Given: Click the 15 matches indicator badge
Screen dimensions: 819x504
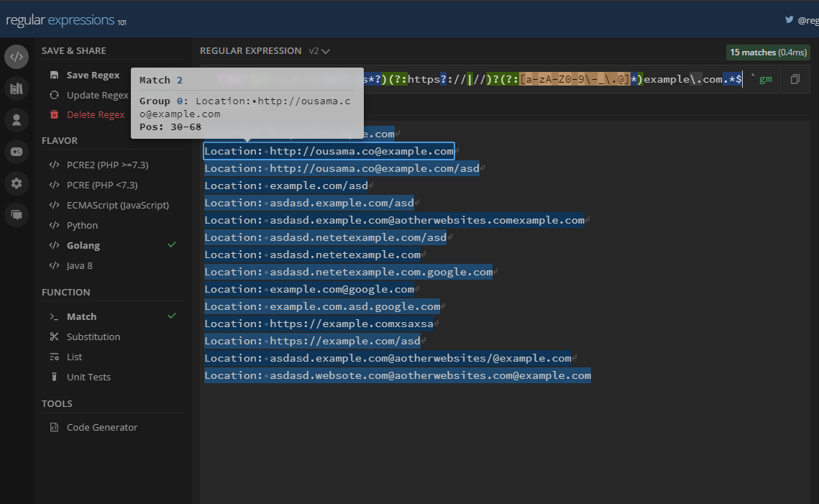Looking at the screenshot, I should coord(767,52).
